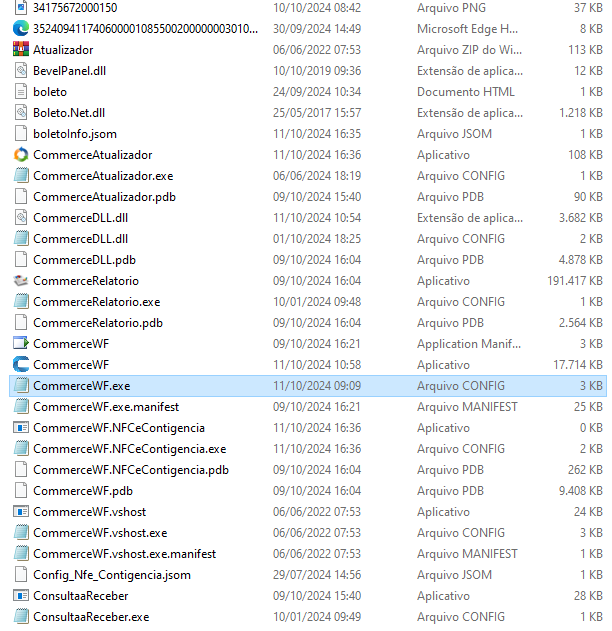Click the CommerceWF.NFCeContigencia application icon
This screenshot has width=612, height=631.
21,428
